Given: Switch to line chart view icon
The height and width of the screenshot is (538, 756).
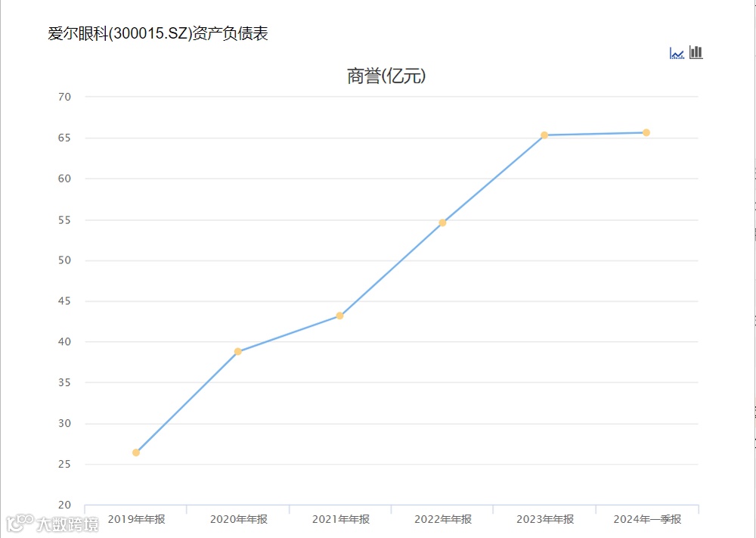Looking at the screenshot, I should (x=677, y=53).
